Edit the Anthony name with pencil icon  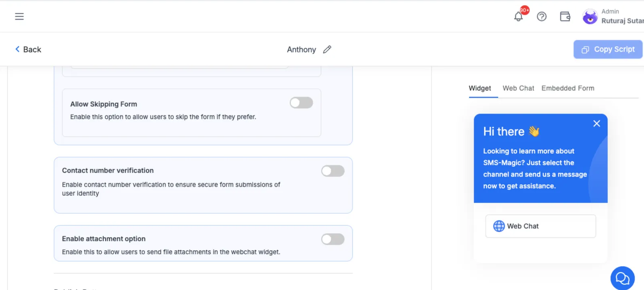(x=327, y=49)
